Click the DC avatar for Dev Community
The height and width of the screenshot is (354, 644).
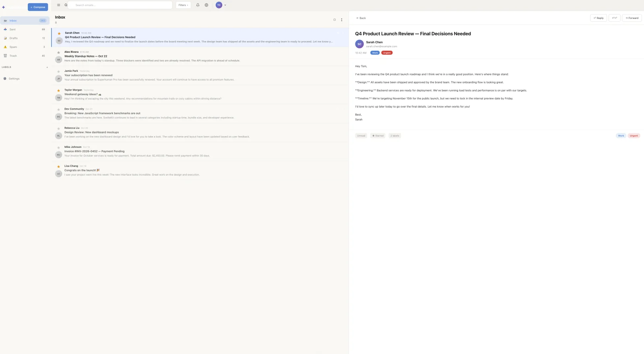pos(58,117)
